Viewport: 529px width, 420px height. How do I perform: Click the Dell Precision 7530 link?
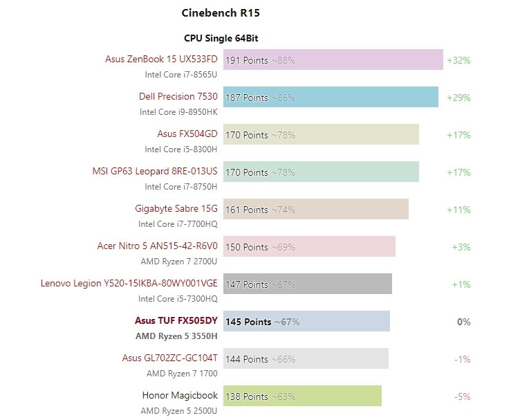[178, 96]
